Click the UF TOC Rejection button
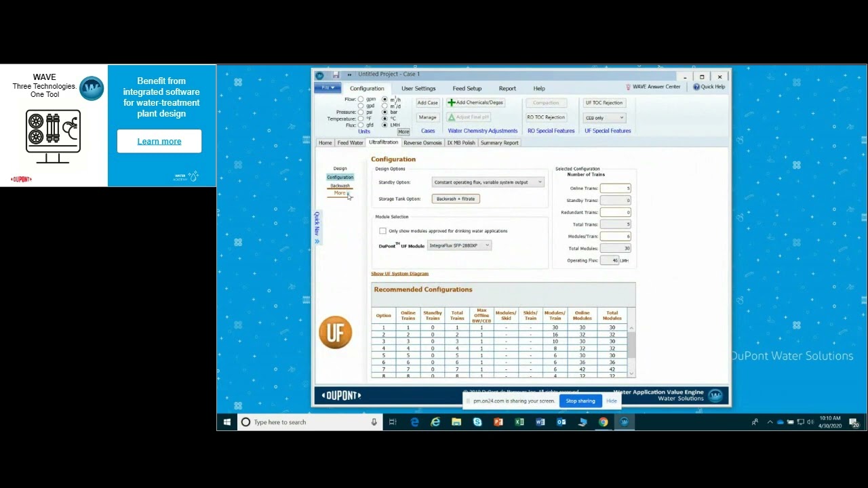Viewport: 868px width, 488px height. pyautogui.click(x=604, y=102)
